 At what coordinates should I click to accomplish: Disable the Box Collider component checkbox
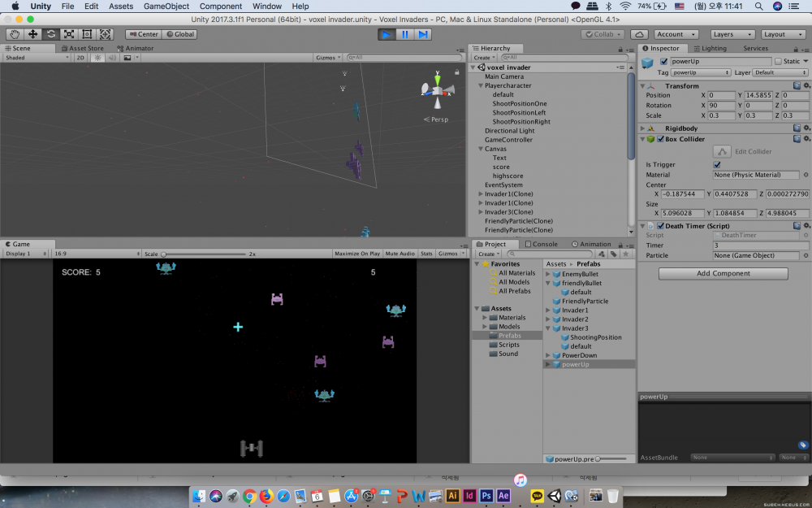(x=660, y=139)
